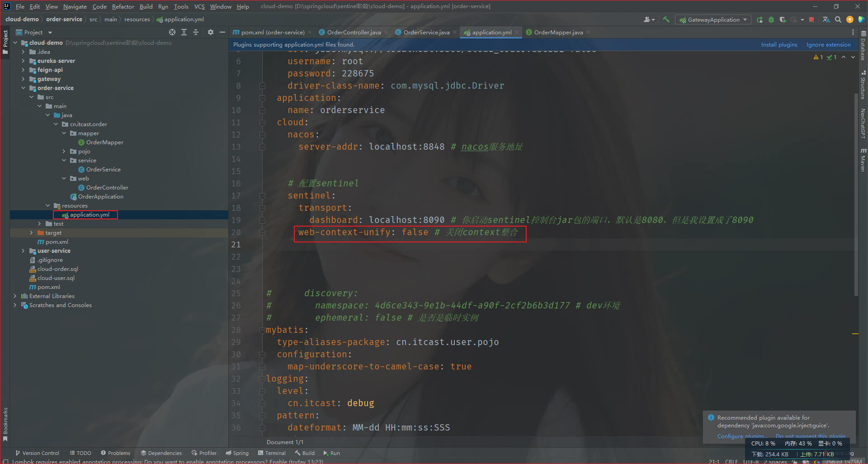The width and height of the screenshot is (868, 464).
Task: Open the GatewayApplication run configuration dropdown
Action: pyautogui.click(x=713, y=19)
